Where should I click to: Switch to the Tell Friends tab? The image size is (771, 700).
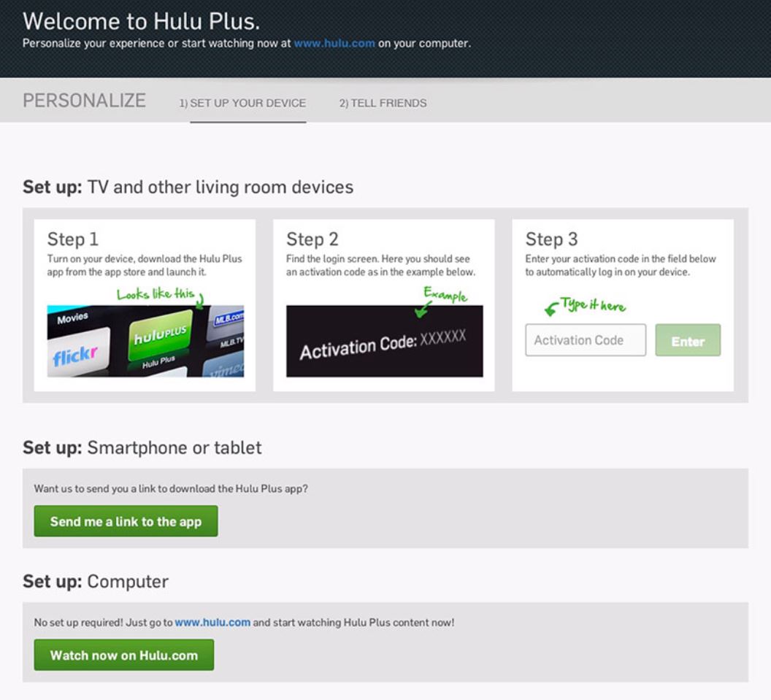coord(383,103)
